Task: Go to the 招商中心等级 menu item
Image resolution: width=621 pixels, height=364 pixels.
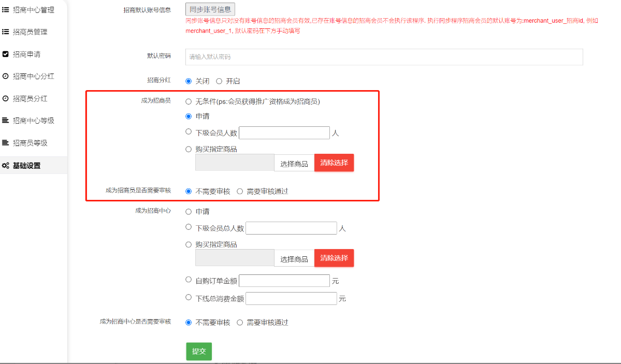Action: point(34,121)
